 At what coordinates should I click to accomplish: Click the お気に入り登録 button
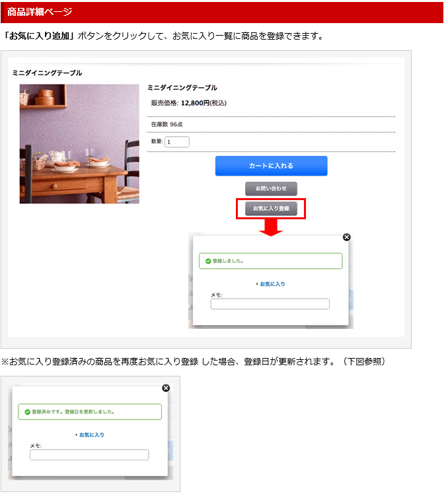pos(271,209)
